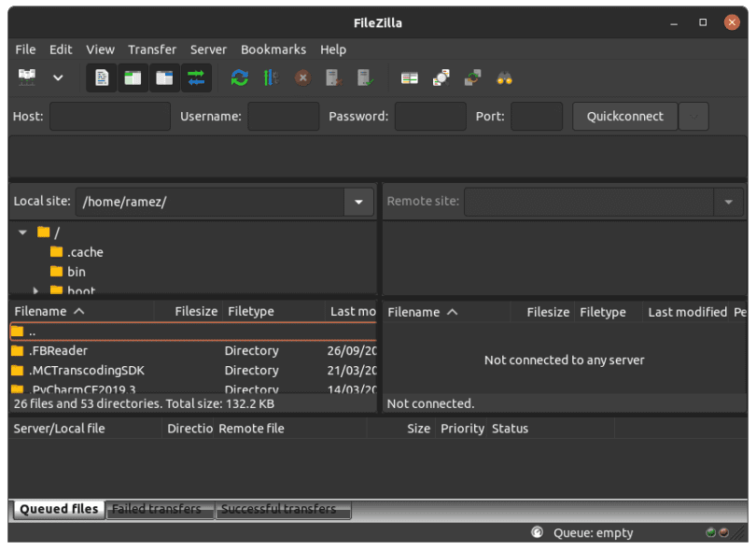Image resolution: width=756 pixels, height=550 pixels.
Task: Open the Quickconnect history arrow
Action: 693,116
